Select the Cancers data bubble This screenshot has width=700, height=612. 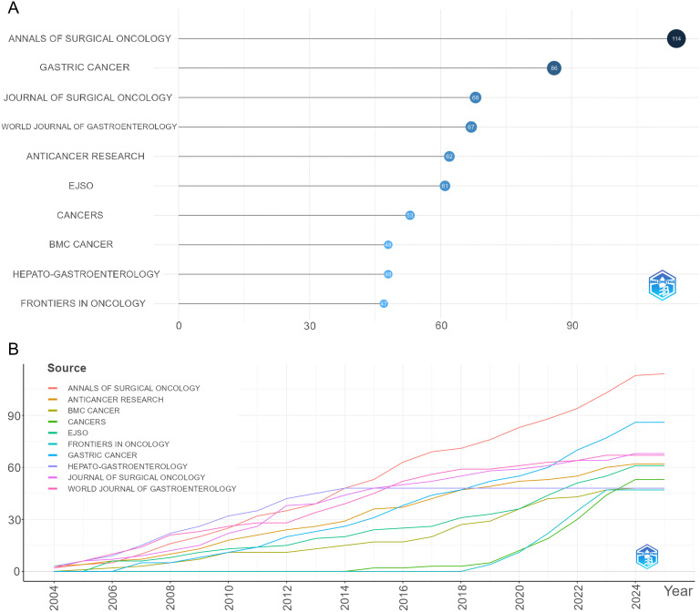409,216
